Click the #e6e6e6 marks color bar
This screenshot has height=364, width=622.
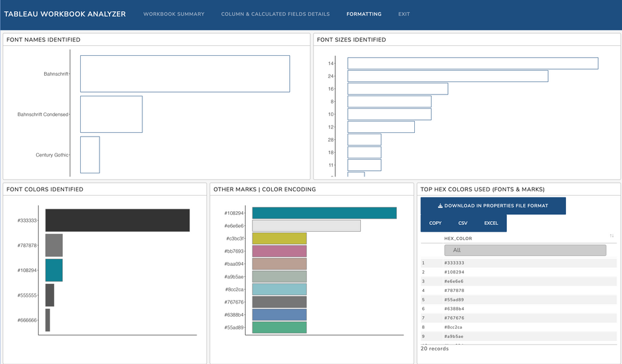coord(307,225)
